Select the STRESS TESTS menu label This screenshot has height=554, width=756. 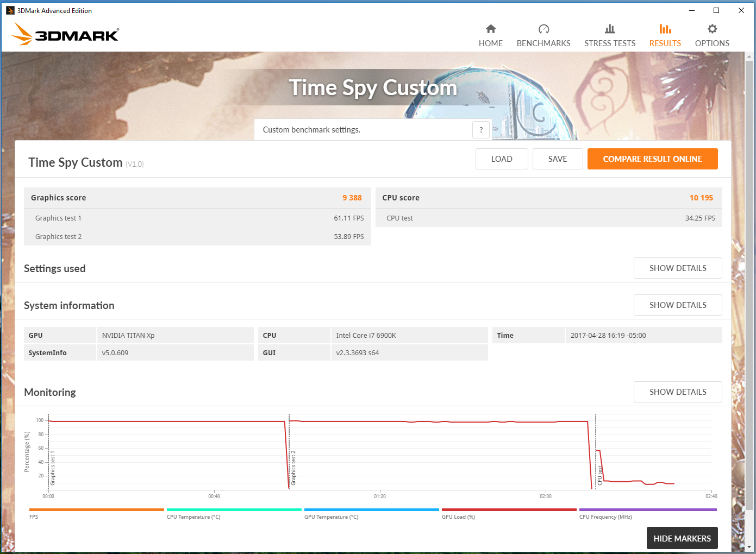tap(610, 43)
